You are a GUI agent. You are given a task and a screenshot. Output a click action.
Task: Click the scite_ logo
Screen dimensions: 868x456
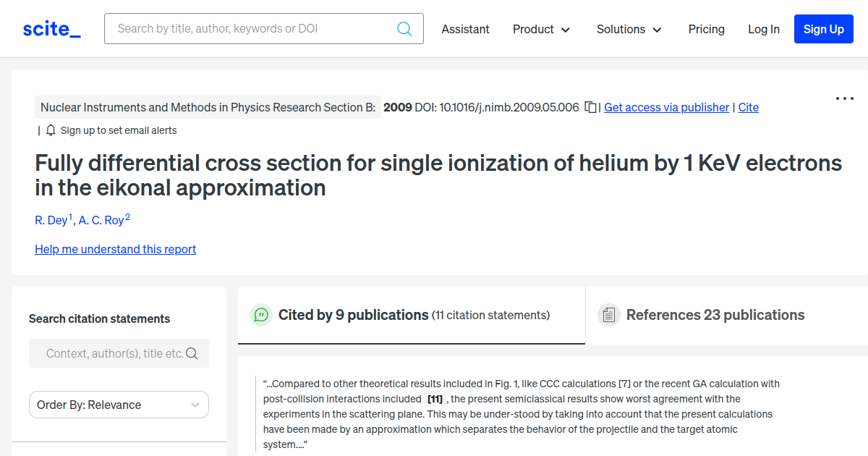tap(51, 29)
